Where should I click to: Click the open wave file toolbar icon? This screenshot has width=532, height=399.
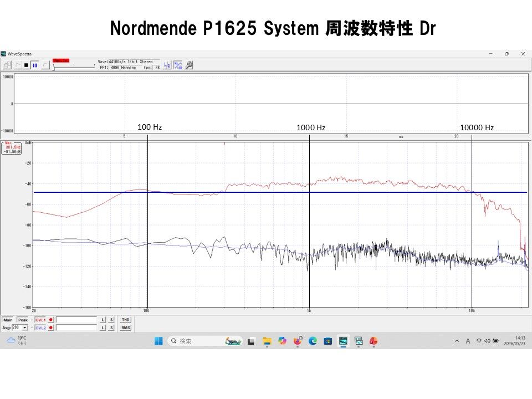coord(7,65)
